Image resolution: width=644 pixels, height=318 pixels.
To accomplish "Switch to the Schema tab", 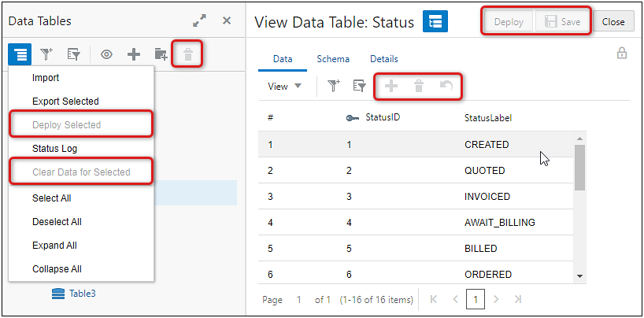I will coord(333,59).
